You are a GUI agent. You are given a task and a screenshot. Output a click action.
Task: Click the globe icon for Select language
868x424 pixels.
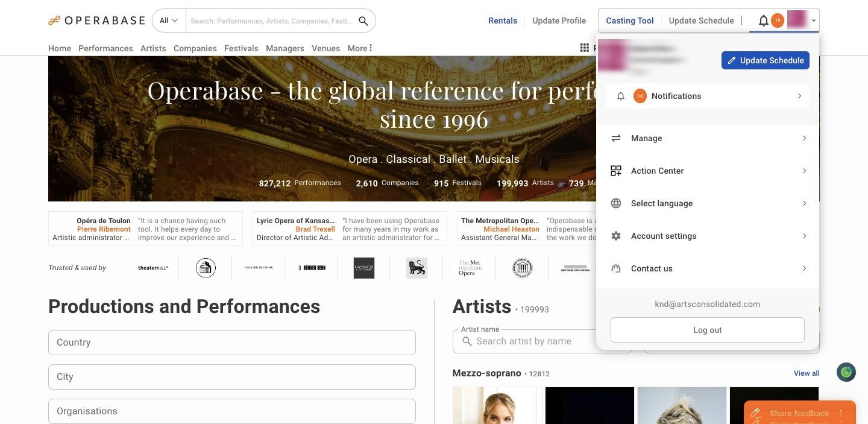[x=616, y=203]
